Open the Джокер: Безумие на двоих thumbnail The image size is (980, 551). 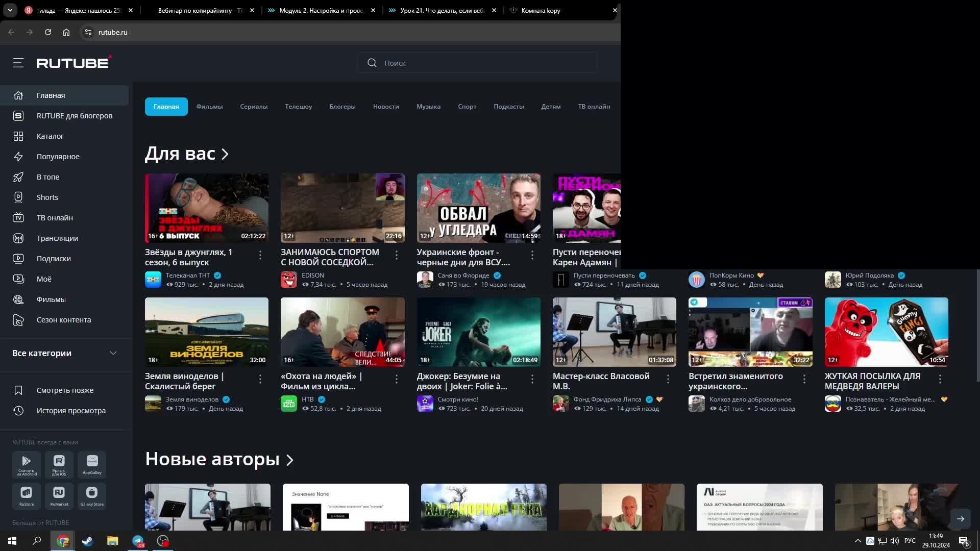point(478,332)
